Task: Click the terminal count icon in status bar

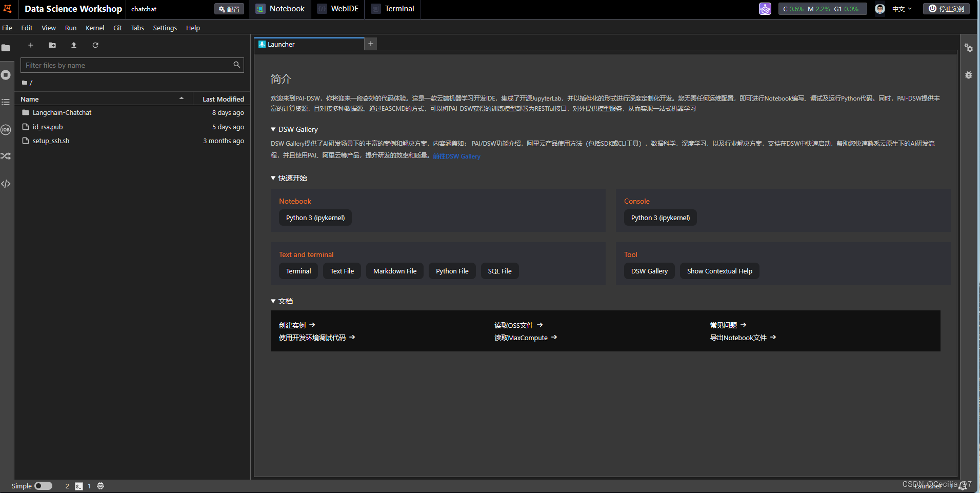Action: 79,486
